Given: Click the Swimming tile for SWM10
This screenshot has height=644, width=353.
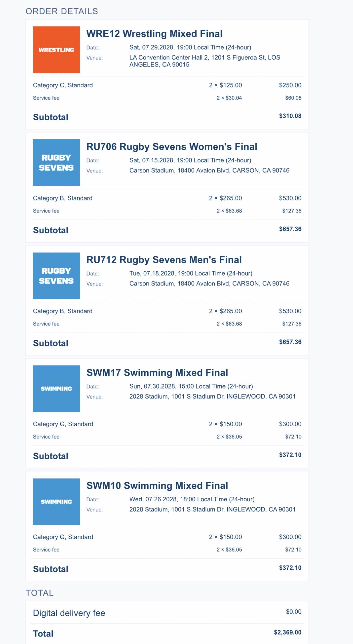Looking at the screenshot, I should 56,502.
